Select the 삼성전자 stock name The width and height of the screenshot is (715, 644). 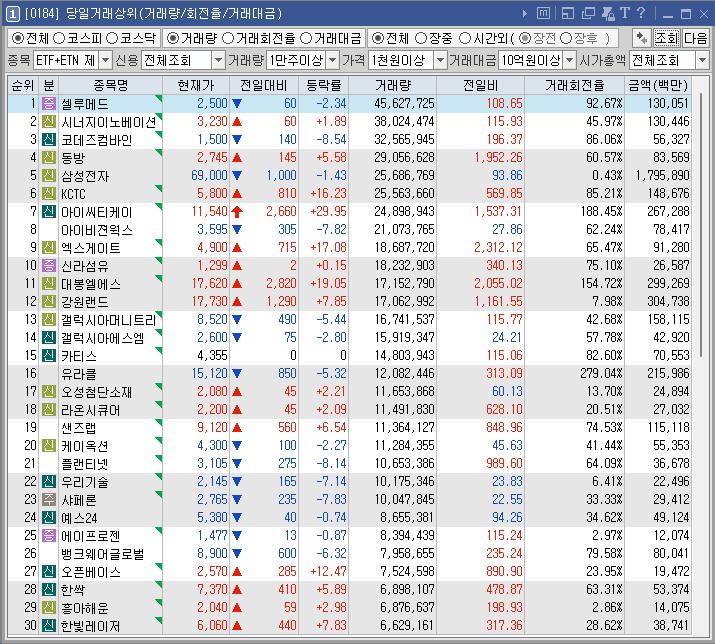point(85,176)
